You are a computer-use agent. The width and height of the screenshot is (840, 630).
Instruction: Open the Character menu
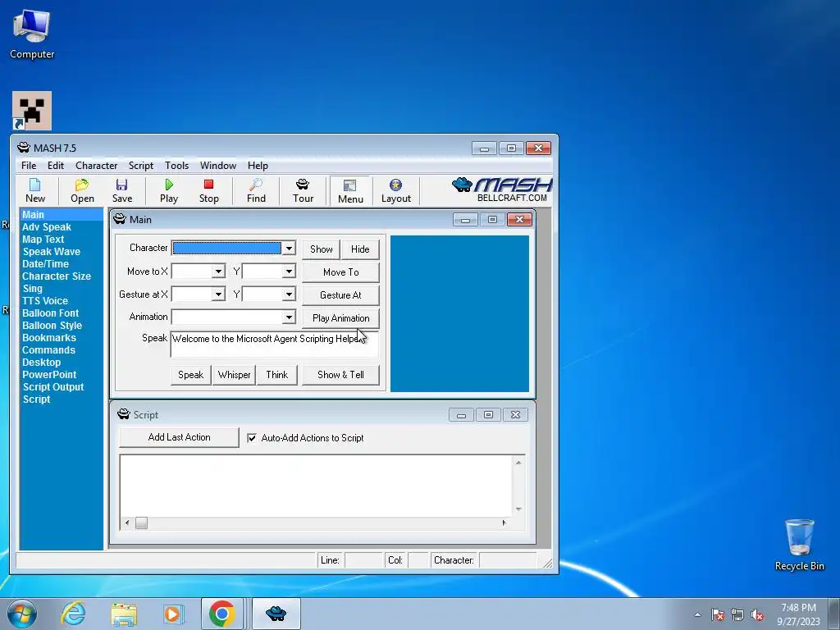(97, 166)
